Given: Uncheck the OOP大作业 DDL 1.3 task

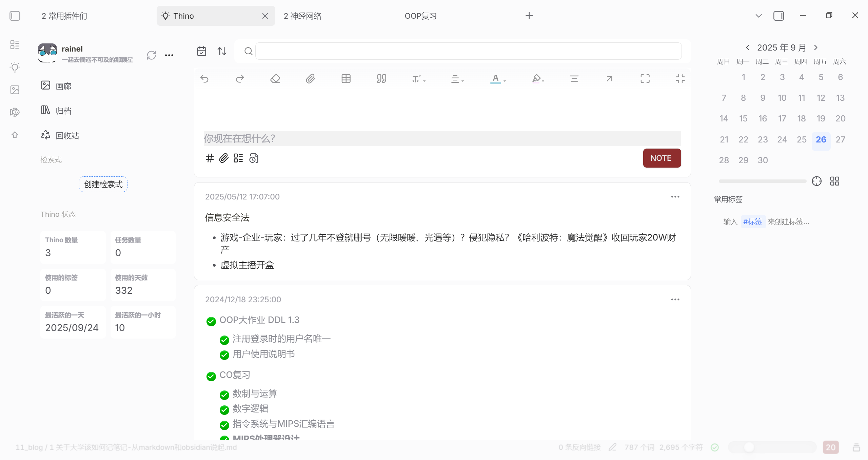Looking at the screenshot, I should pyautogui.click(x=211, y=321).
